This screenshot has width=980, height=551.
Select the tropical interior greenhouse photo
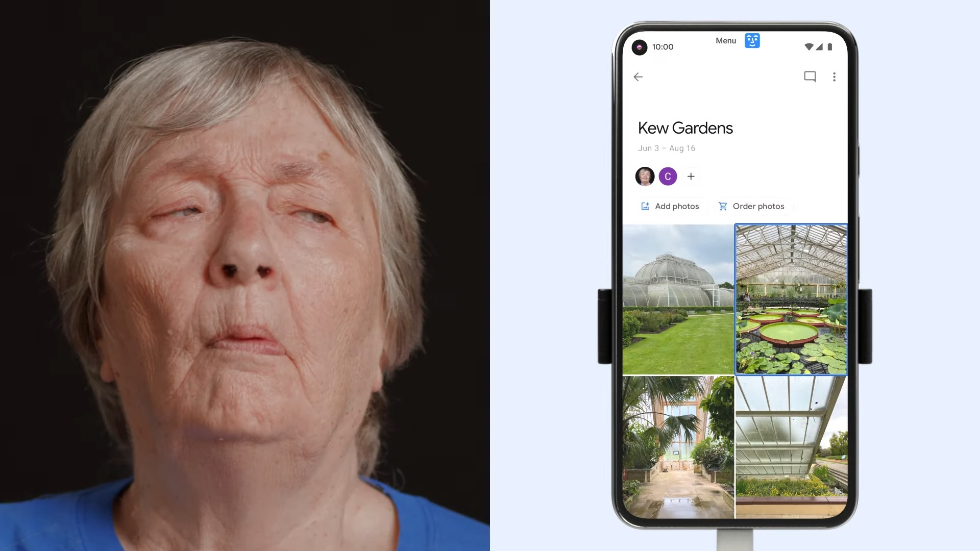[x=676, y=447]
